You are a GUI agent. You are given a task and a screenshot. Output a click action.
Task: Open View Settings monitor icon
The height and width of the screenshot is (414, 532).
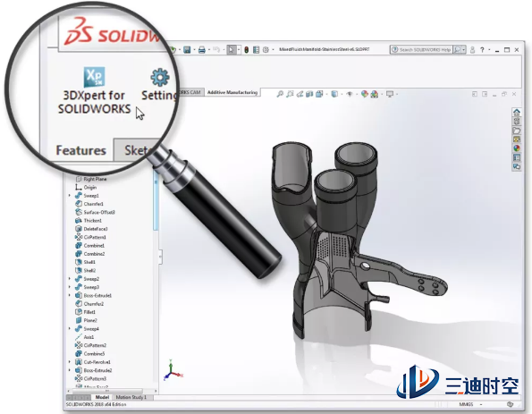pos(390,94)
